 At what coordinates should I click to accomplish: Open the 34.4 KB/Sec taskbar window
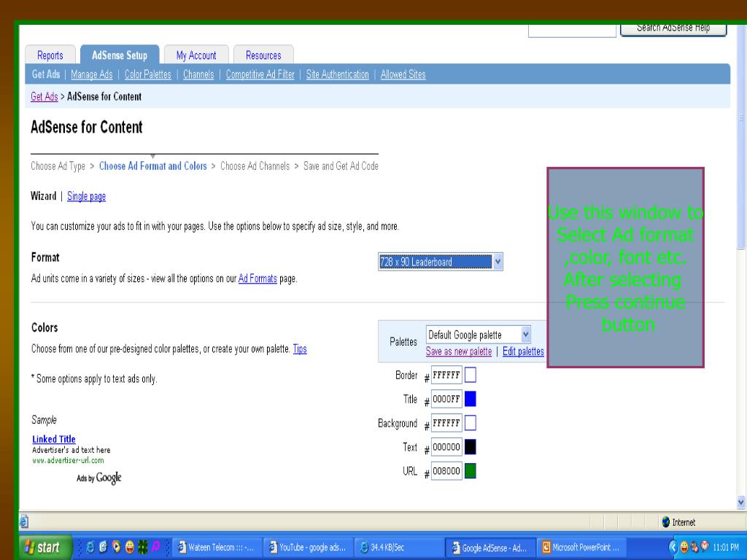tap(398, 548)
